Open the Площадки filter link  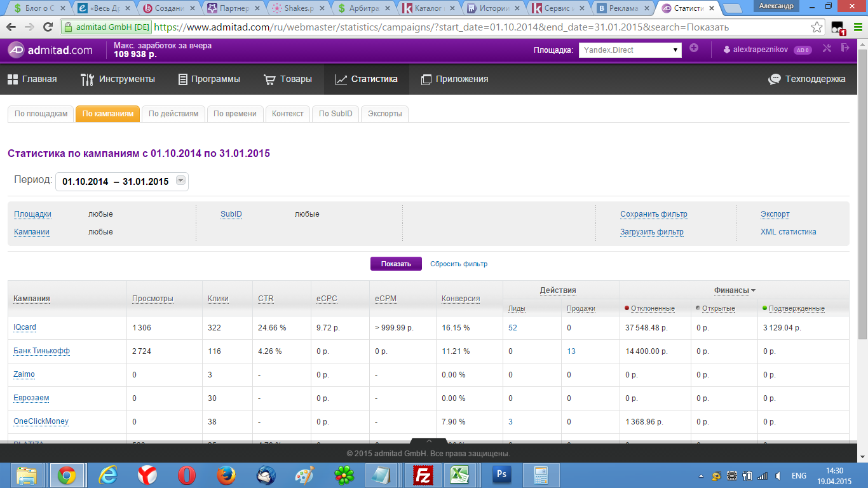[32, 214]
